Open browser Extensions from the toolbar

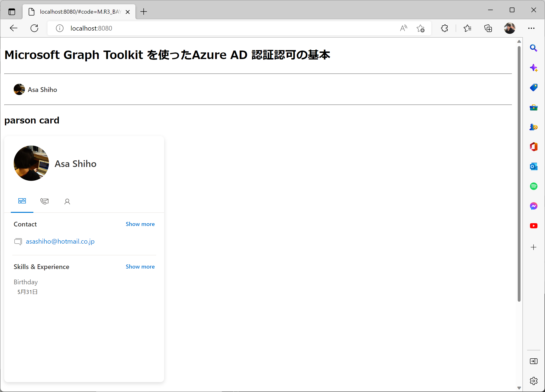444,28
